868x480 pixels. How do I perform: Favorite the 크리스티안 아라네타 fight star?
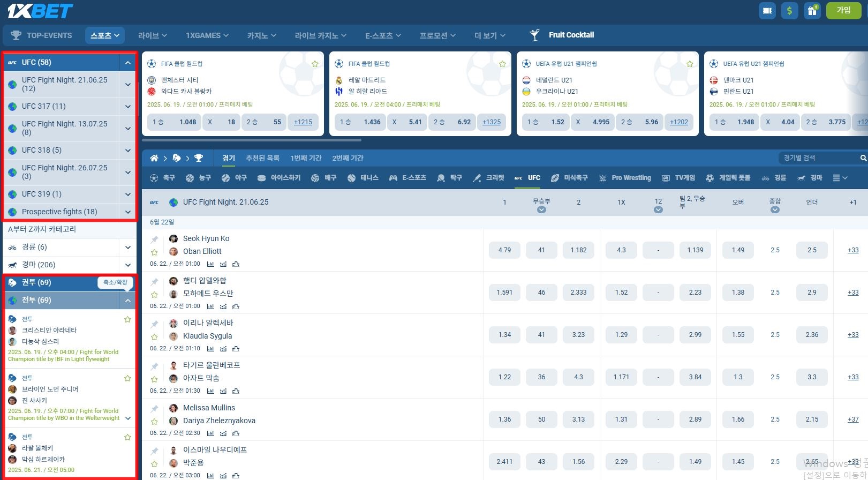pos(127,319)
